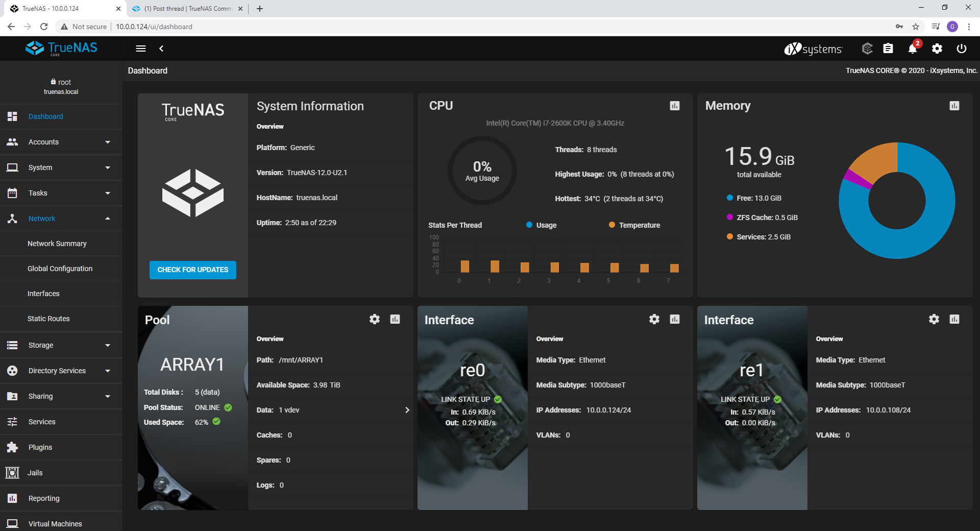Viewport: 980px width, 531px height.
Task: Click the Reporting chart icon in sidebar
Action: pos(12,498)
